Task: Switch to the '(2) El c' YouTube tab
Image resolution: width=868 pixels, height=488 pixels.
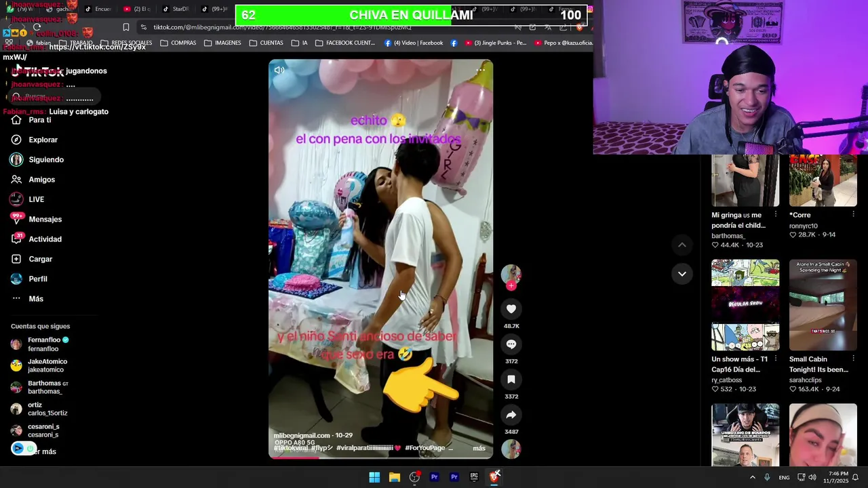Action: [x=137, y=9]
